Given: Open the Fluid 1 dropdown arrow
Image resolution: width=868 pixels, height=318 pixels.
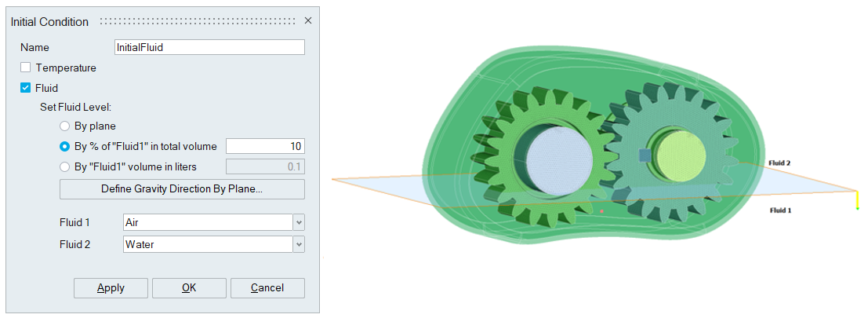Looking at the screenshot, I should tap(298, 223).
